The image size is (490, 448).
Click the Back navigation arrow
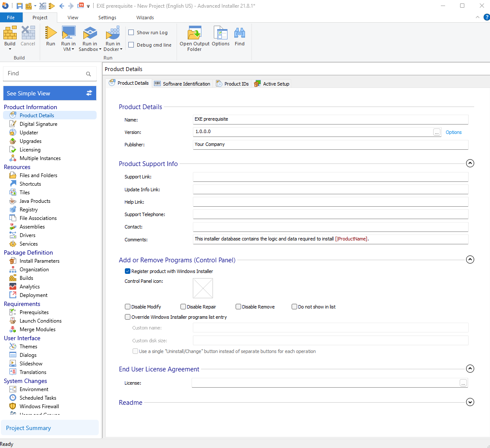click(x=62, y=6)
